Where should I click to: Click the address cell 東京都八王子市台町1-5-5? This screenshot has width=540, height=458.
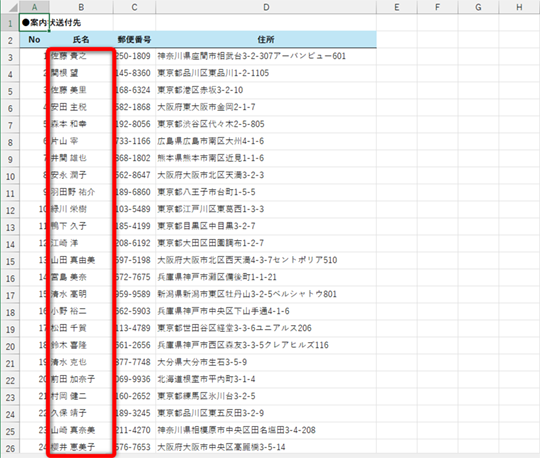pyautogui.click(x=266, y=192)
